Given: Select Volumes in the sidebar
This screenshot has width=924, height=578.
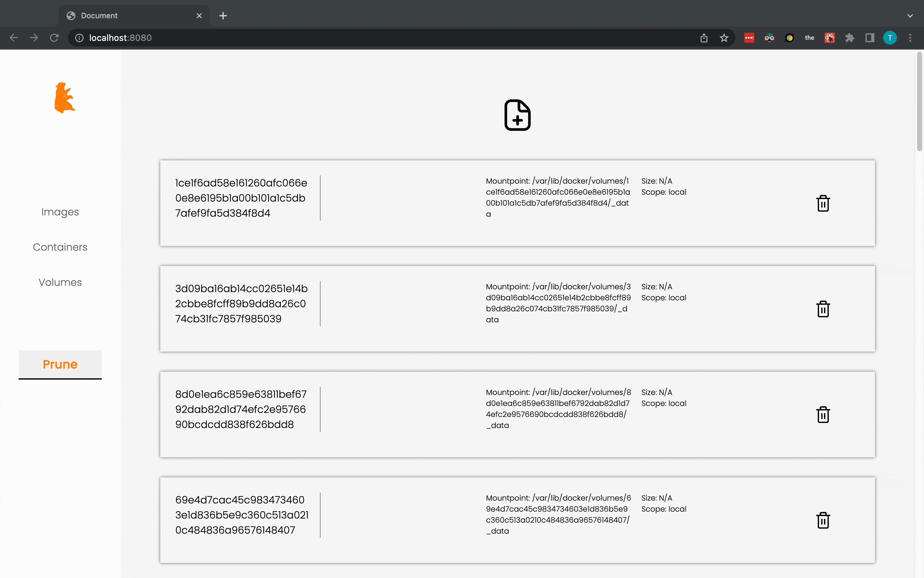Looking at the screenshot, I should [x=60, y=282].
